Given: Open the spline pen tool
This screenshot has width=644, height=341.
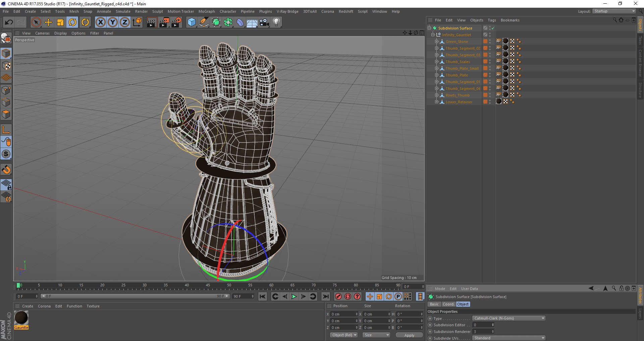Looking at the screenshot, I should (204, 22).
